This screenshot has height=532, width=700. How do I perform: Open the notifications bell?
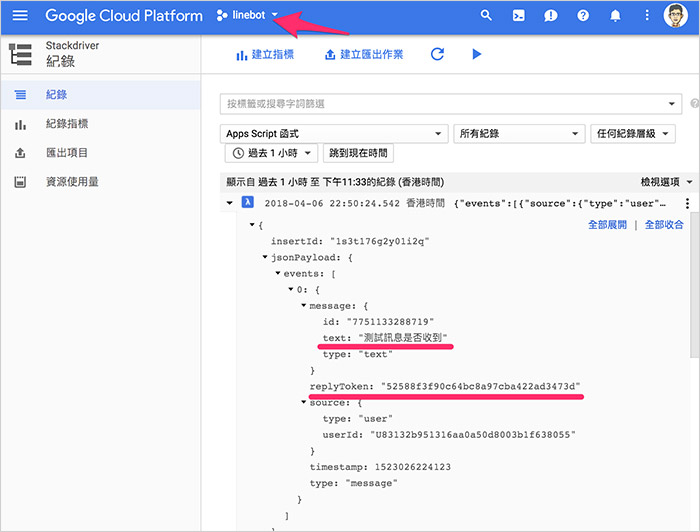pos(615,16)
